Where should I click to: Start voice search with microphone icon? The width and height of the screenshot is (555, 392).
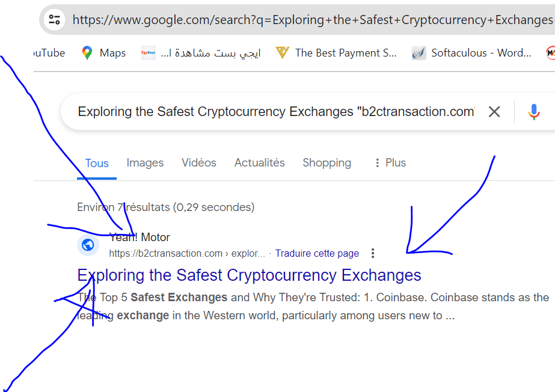(534, 112)
